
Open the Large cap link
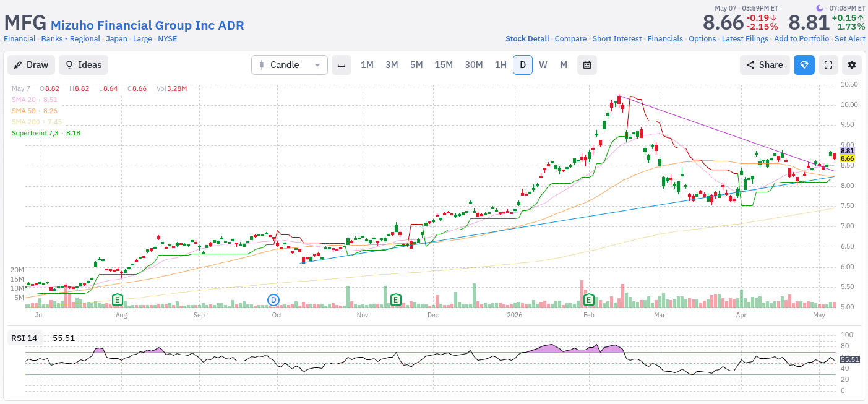(142, 38)
